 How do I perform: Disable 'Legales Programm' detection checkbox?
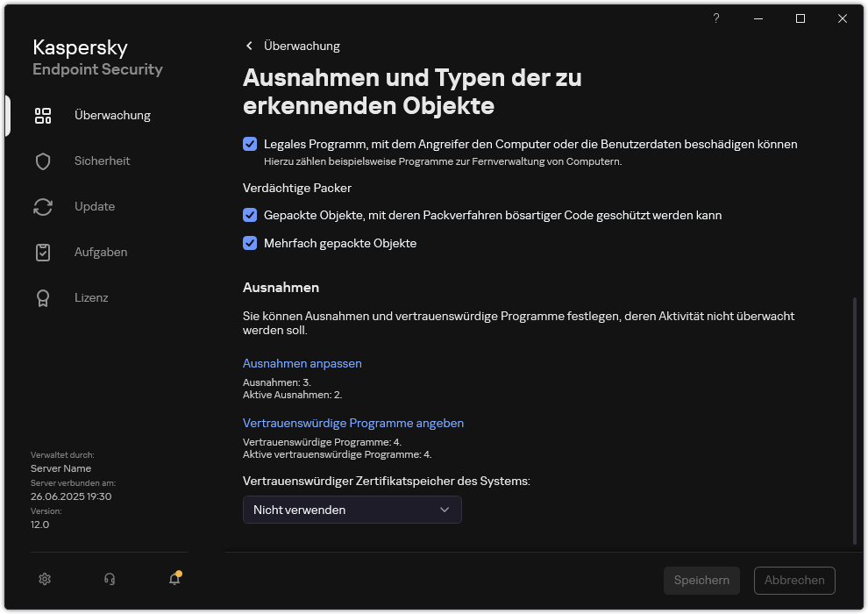(x=250, y=144)
